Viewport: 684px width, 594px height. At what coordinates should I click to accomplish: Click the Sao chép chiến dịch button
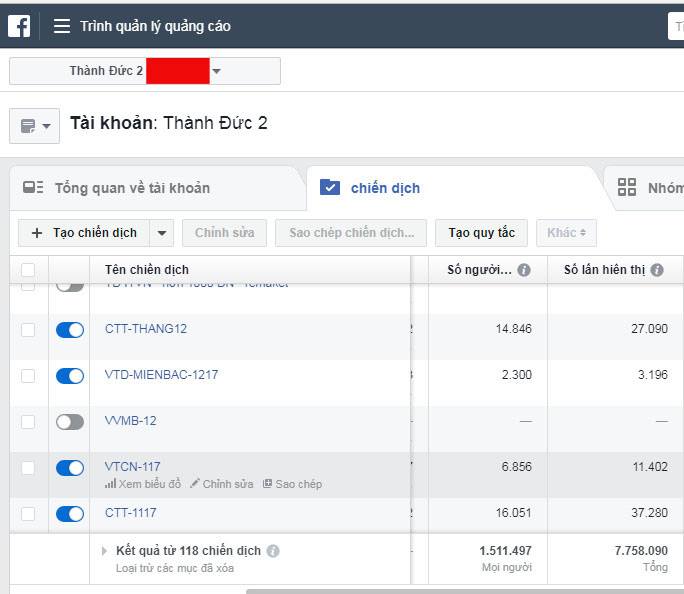pos(351,233)
